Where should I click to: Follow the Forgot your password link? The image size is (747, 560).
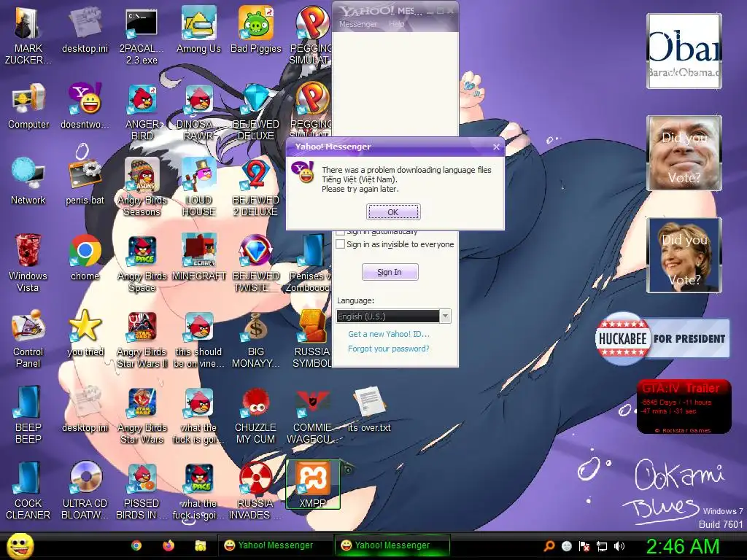point(389,349)
